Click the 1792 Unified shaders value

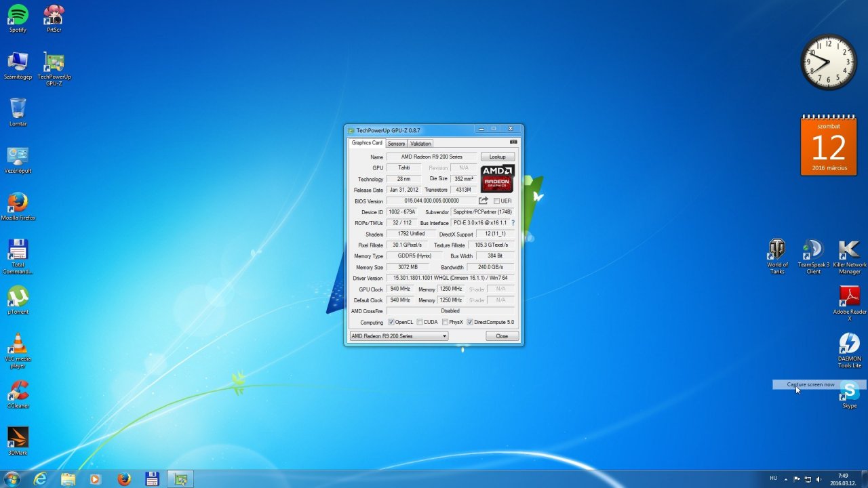412,234
